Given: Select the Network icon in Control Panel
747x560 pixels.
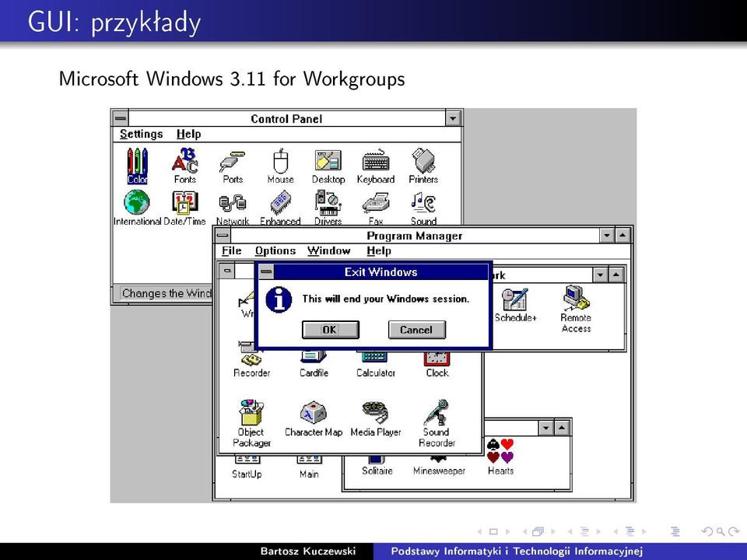Looking at the screenshot, I should click(233, 208).
